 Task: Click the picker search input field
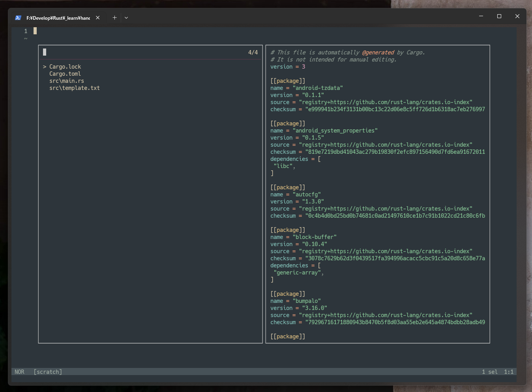118,52
